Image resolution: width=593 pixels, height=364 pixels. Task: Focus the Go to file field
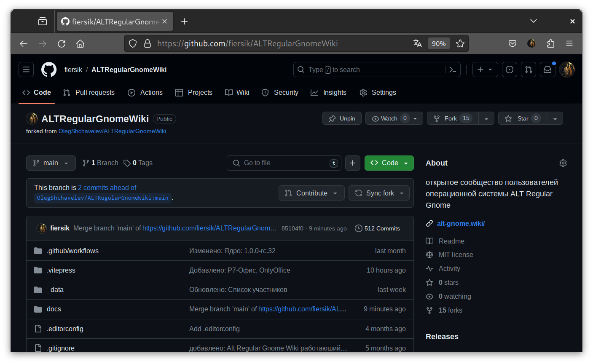pos(284,163)
